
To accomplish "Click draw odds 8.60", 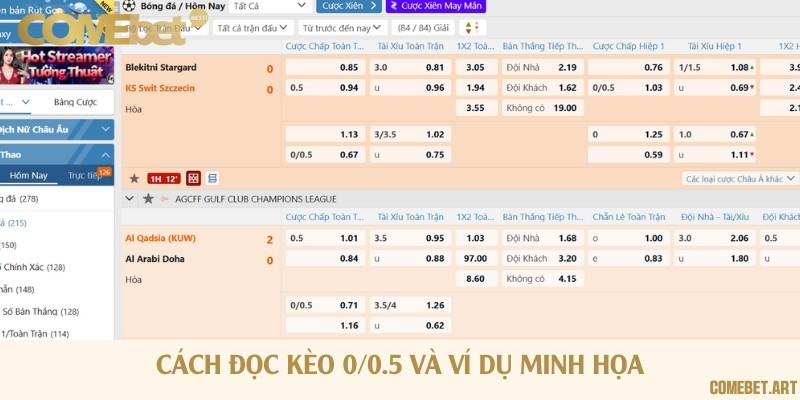I will (477, 279).
